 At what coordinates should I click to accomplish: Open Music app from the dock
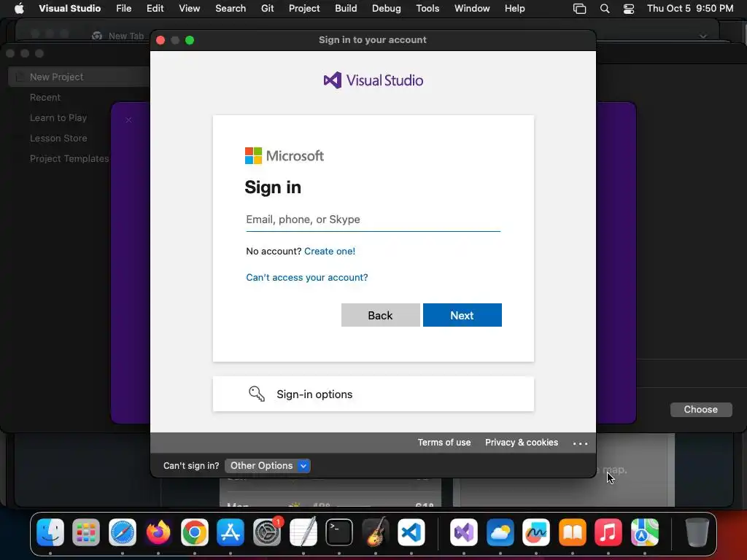[x=608, y=532]
